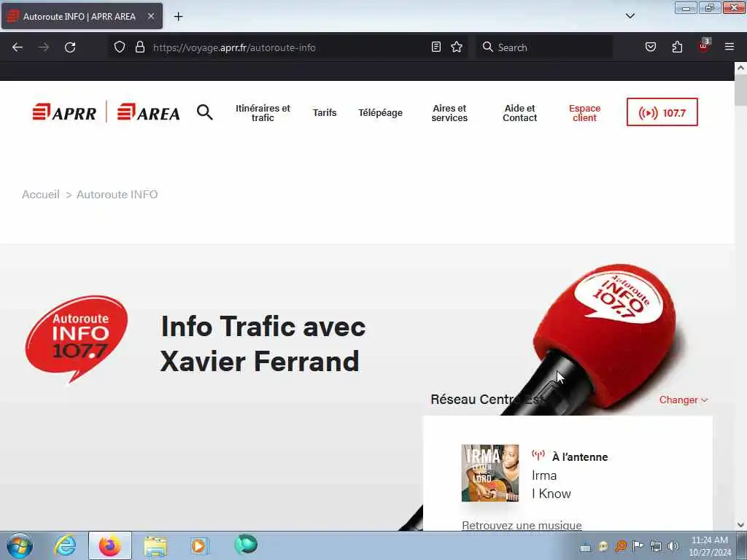Image resolution: width=747 pixels, height=560 pixels.
Task: Expand the Changer network dropdown
Action: tap(683, 400)
